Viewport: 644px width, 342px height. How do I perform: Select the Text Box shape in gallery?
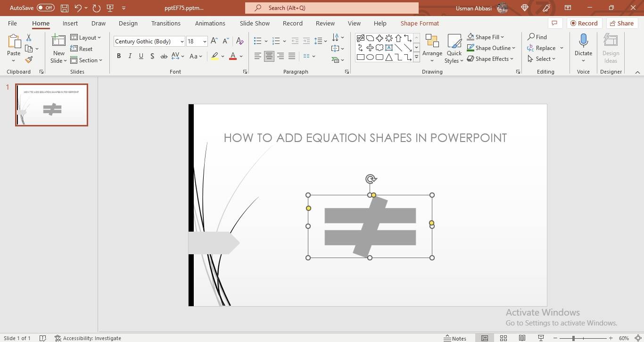[389, 48]
